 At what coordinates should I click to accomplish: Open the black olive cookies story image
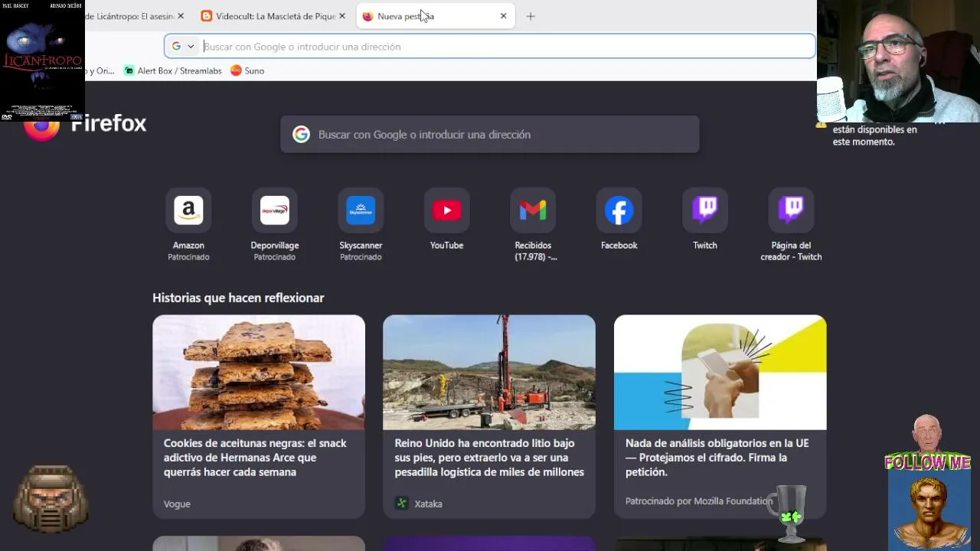pyautogui.click(x=259, y=373)
